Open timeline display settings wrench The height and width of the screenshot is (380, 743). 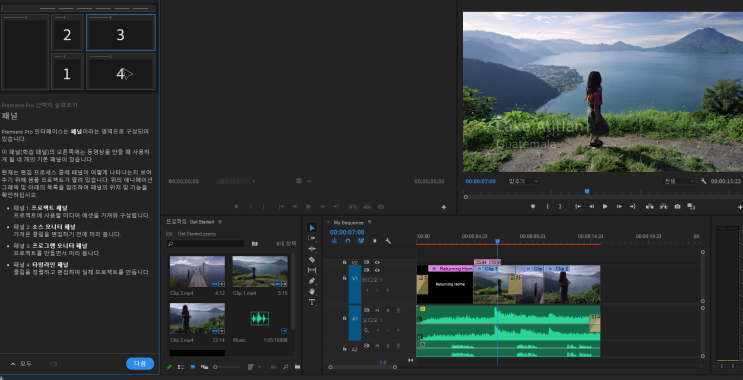coord(388,241)
